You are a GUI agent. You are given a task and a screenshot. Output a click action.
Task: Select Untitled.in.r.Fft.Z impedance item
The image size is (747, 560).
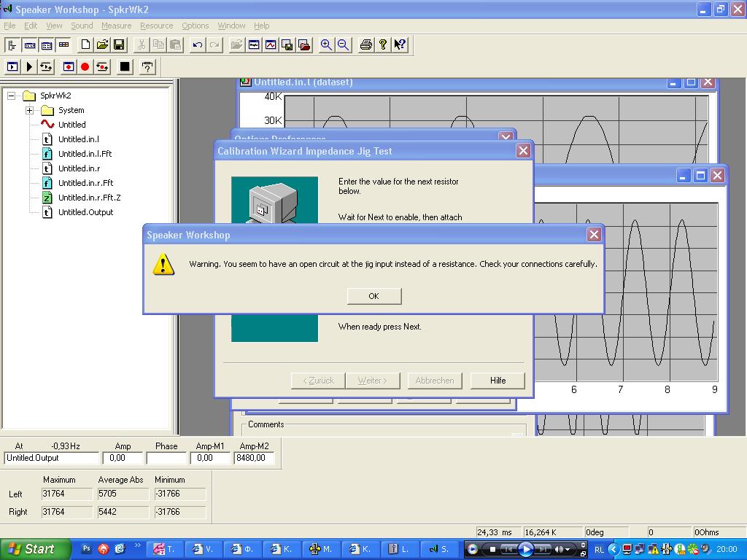(x=90, y=198)
